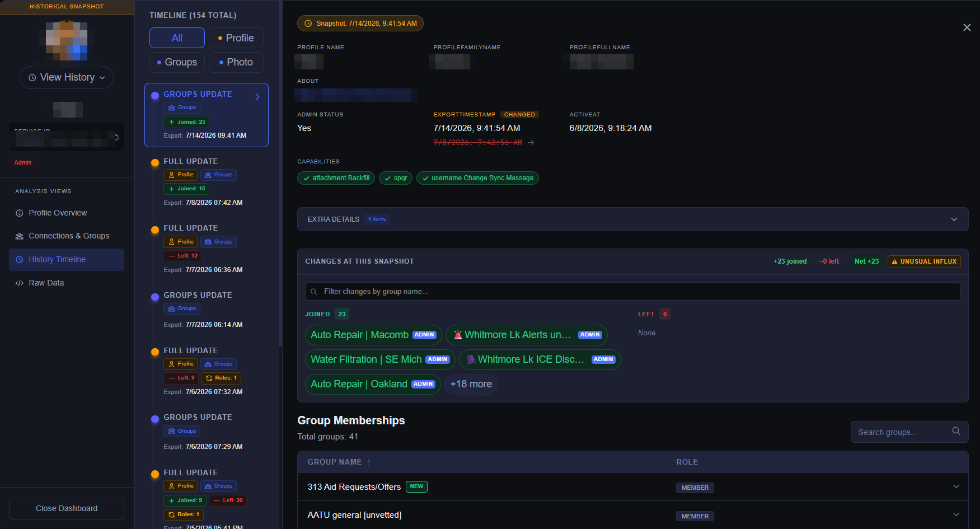This screenshot has height=529, width=980.
Task: Switch to History Timeline view
Action: click(x=67, y=260)
